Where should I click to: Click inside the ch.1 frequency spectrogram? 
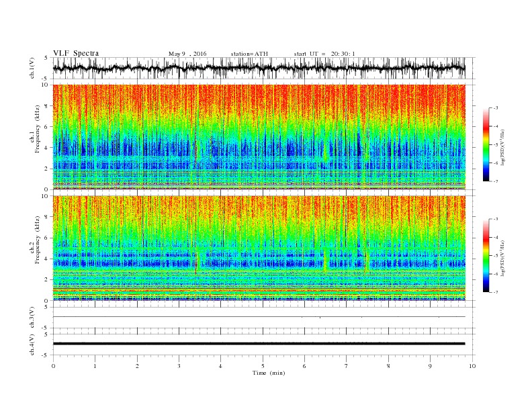coord(259,137)
